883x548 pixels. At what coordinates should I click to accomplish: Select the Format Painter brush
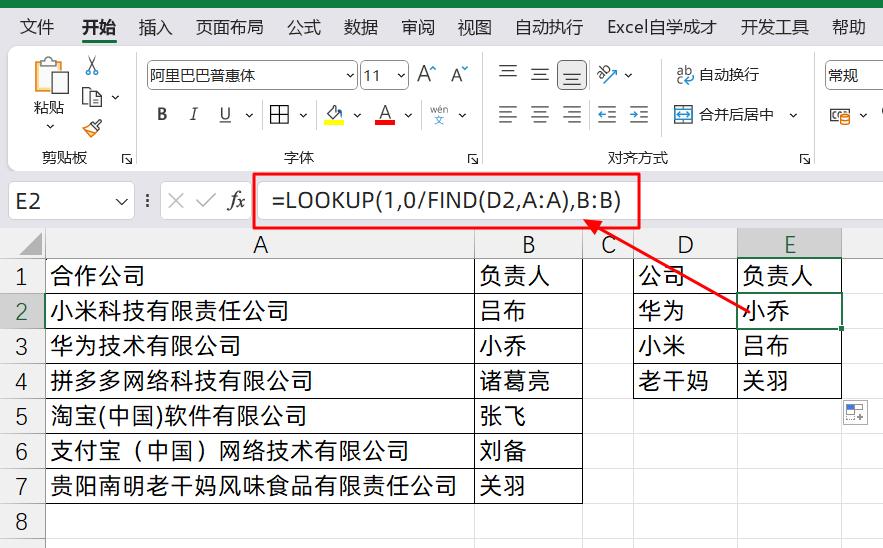pos(92,128)
